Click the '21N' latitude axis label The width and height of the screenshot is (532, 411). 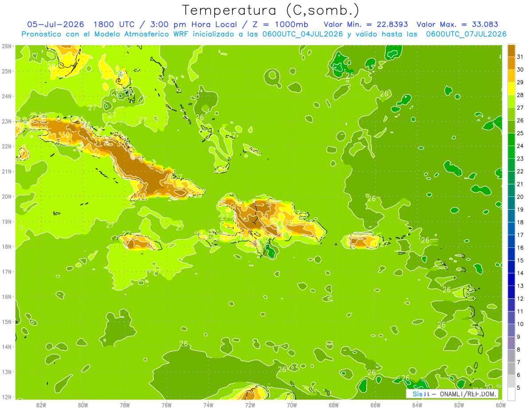tap(6, 171)
